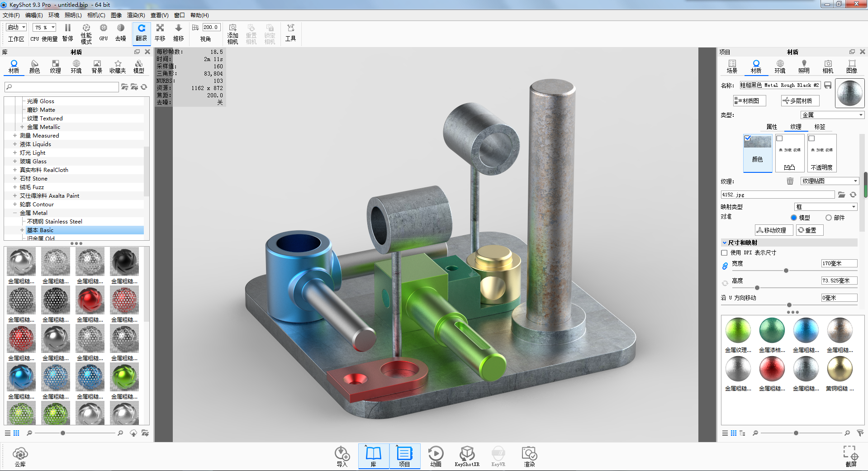The height and width of the screenshot is (471, 868).
Task: Select 石材 Stone category in the tree
Action: (33, 178)
